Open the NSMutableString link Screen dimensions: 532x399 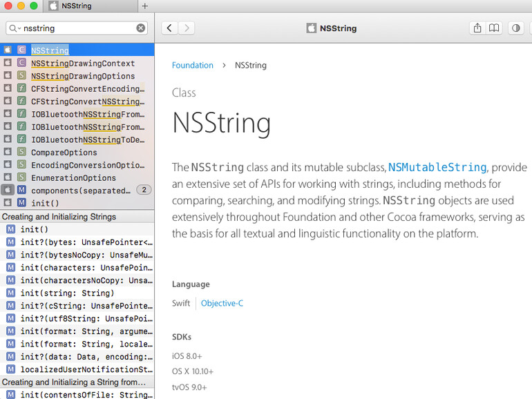coord(437,167)
